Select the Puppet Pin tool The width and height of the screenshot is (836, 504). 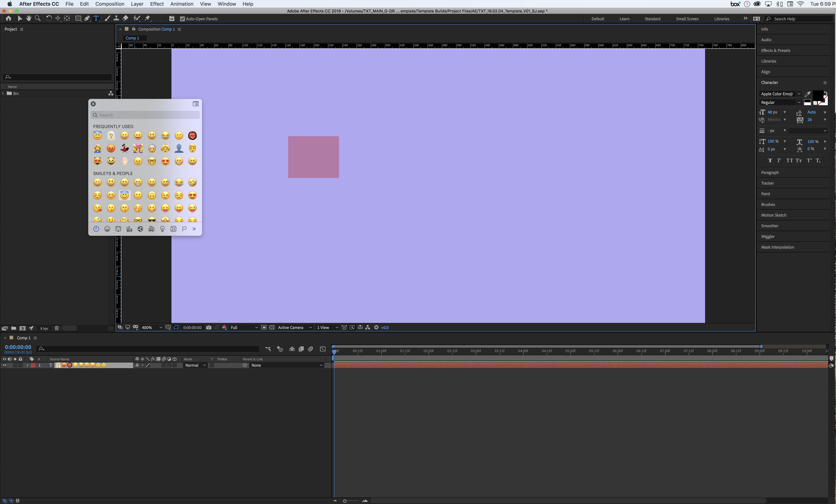click(148, 18)
